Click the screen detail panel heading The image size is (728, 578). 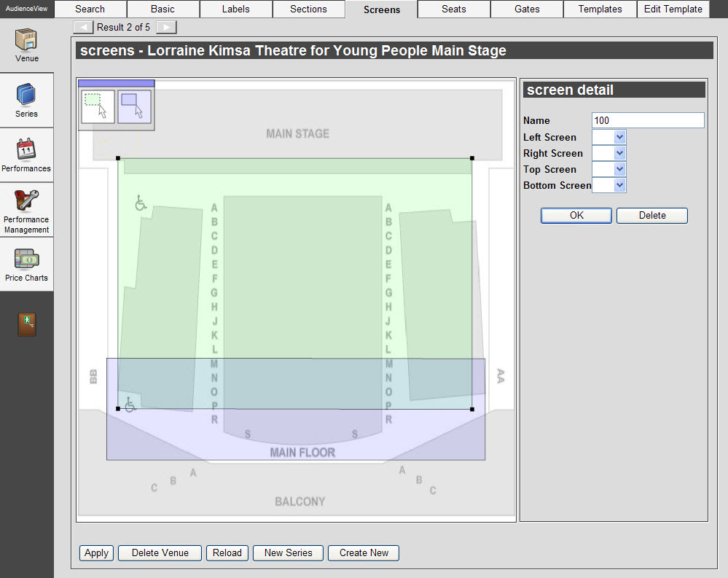[614, 90]
